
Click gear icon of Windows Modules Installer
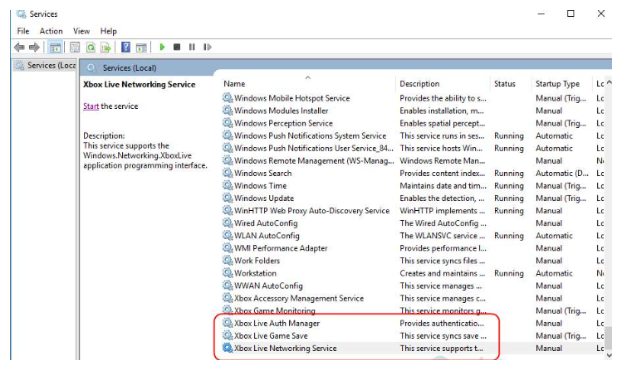click(228, 110)
